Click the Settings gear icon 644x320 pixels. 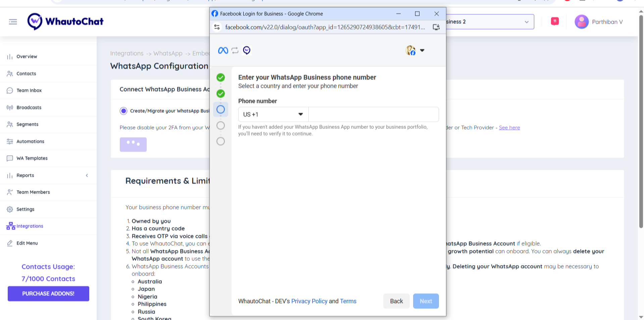pos(10,209)
